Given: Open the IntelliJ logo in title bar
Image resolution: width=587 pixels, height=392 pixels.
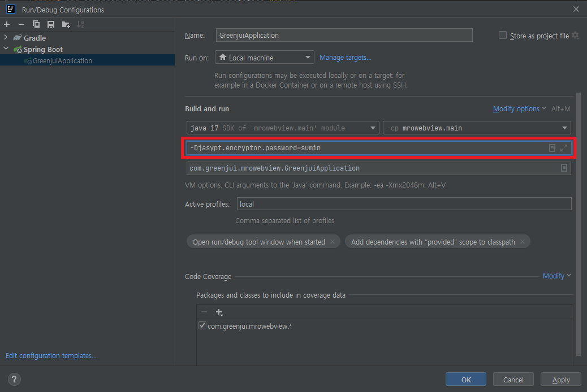Looking at the screenshot, I should (11, 9).
